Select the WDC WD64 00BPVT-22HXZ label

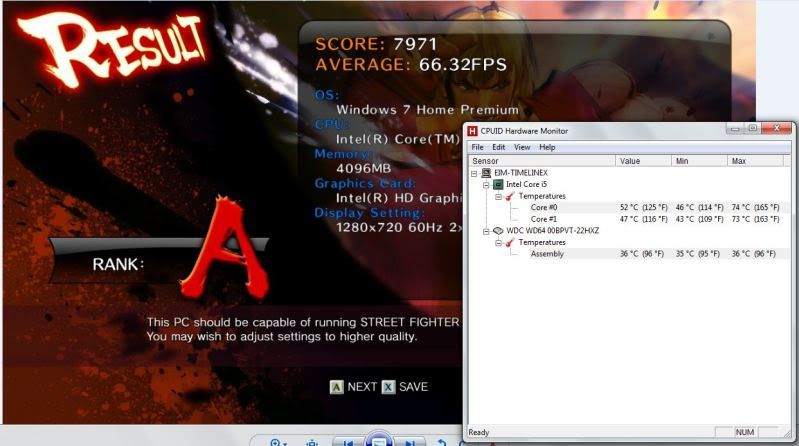coord(552,231)
